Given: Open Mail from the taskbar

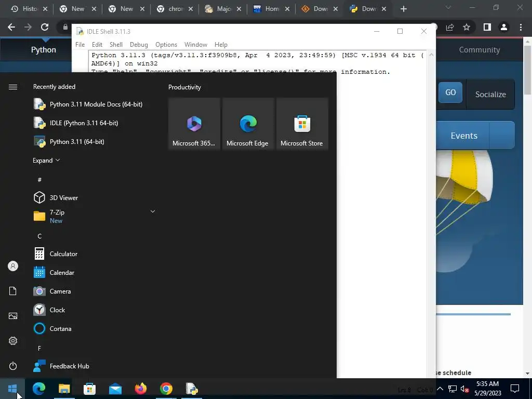Looking at the screenshot, I should (x=115, y=389).
